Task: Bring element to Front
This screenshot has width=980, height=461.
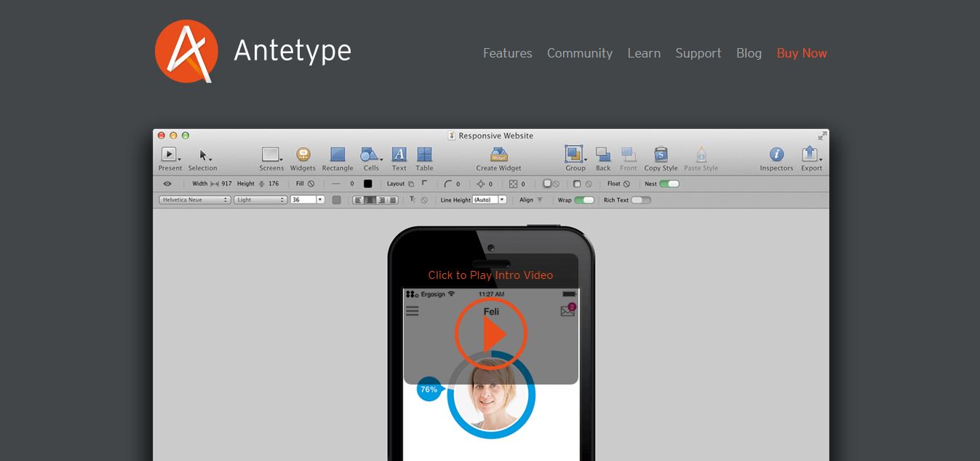Action: (x=629, y=154)
